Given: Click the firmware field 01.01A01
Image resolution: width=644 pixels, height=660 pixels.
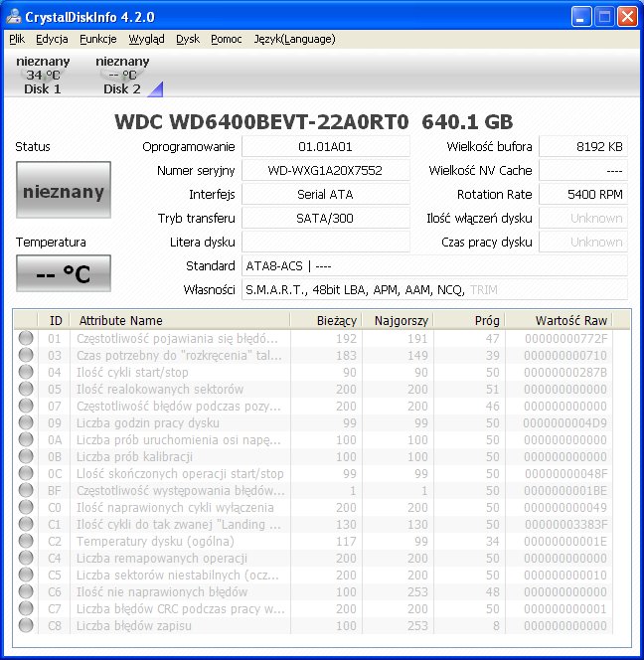Looking at the screenshot, I should point(325,146).
